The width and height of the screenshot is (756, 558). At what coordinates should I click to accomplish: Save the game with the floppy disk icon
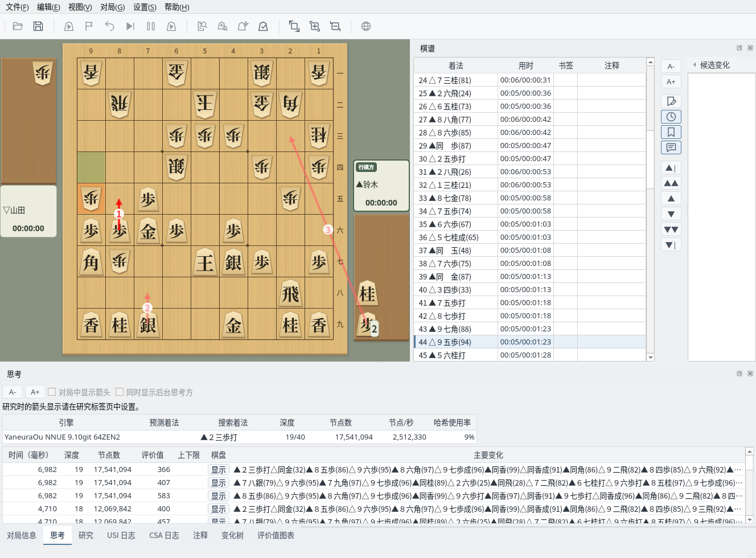click(x=38, y=26)
